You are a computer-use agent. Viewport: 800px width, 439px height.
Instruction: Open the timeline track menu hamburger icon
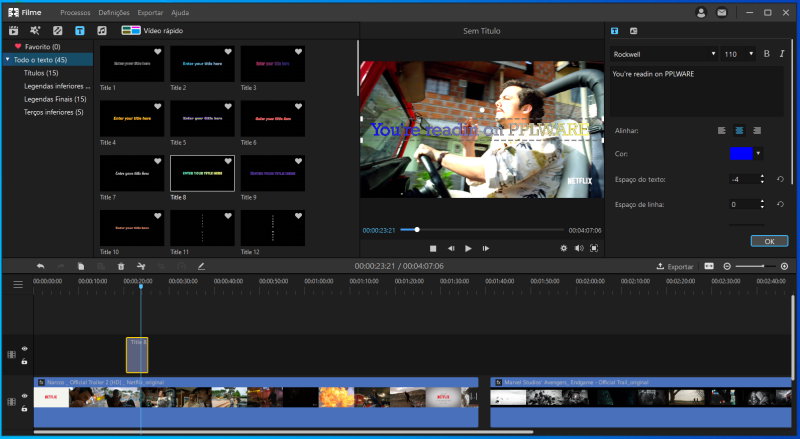tap(18, 284)
